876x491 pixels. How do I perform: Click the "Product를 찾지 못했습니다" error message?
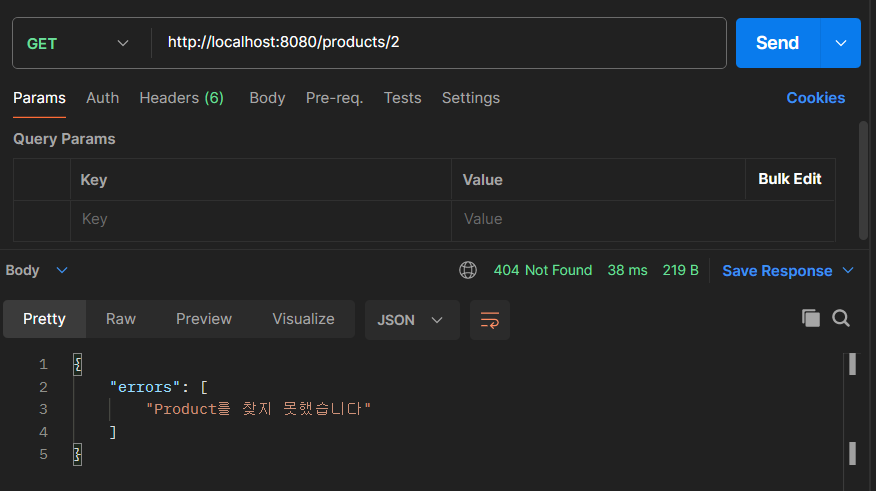pos(259,409)
